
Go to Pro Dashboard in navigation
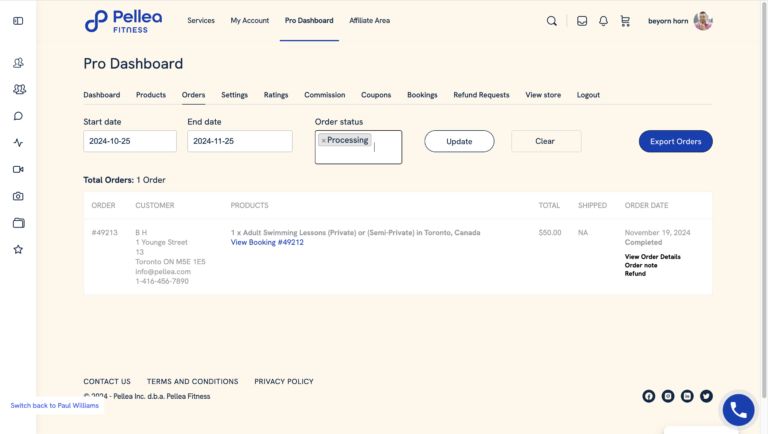(309, 21)
